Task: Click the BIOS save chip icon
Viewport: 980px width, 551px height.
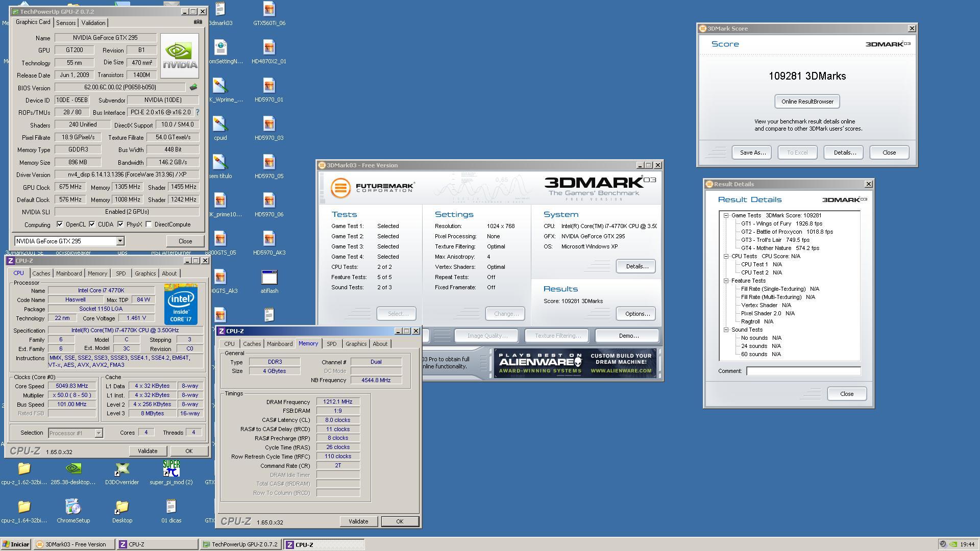Action: [193, 87]
